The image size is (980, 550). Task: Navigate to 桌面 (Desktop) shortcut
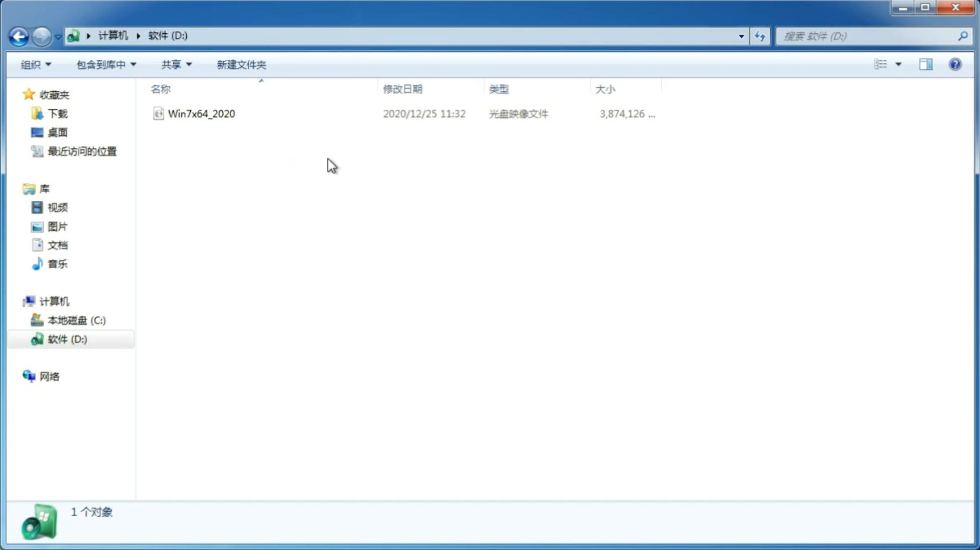tap(56, 132)
